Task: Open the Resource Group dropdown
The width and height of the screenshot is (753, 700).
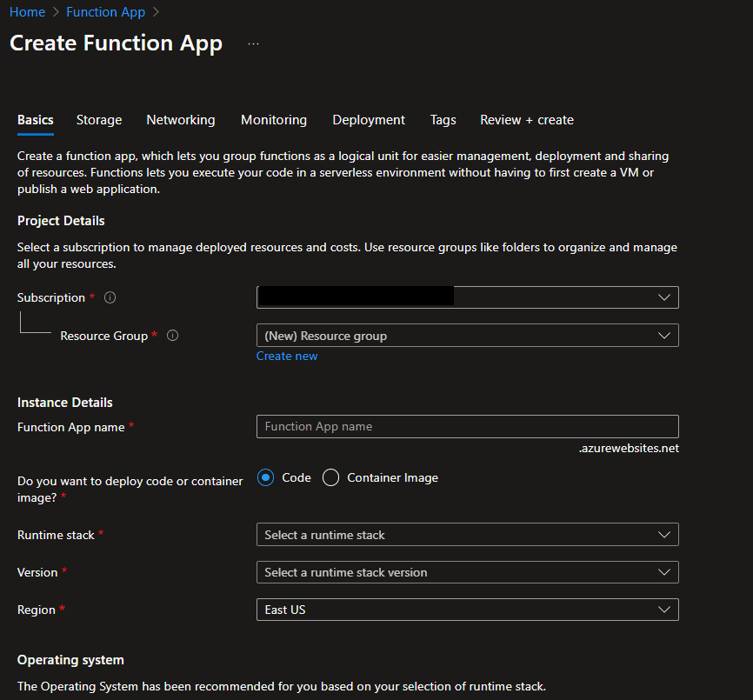Action: click(467, 336)
